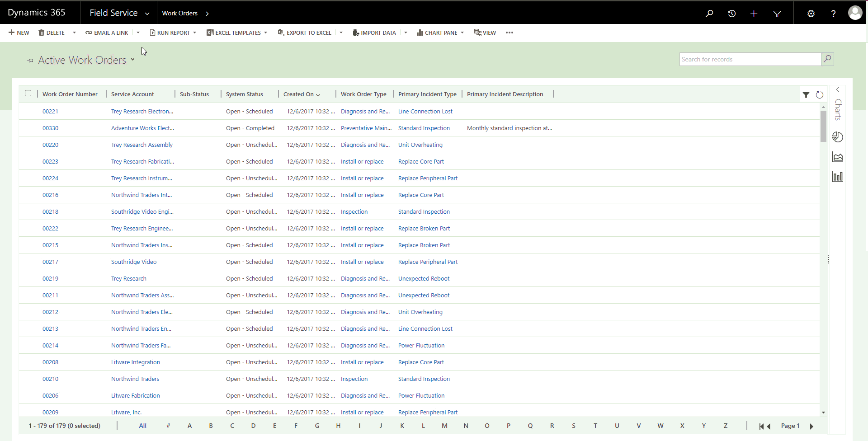The height and width of the screenshot is (441, 868).
Task: Toggle the filter icon on the grid header
Action: [x=806, y=95]
